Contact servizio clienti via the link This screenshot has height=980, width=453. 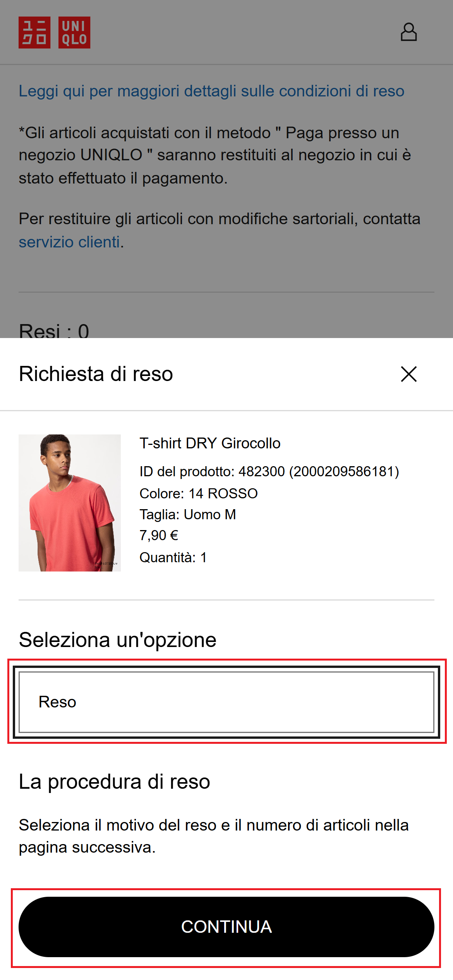pyautogui.click(x=69, y=242)
